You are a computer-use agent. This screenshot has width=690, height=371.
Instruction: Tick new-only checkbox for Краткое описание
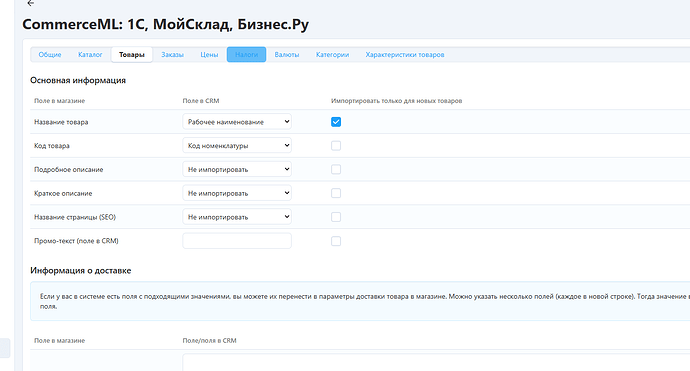click(336, 193)
